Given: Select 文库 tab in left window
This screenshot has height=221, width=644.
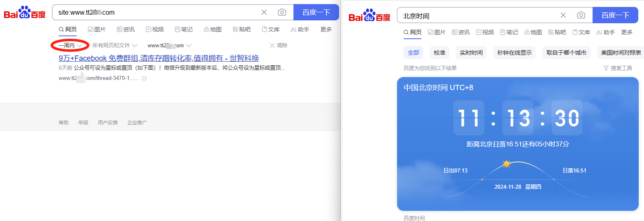Looking at the screenshot, I should (x=271, y=29).
